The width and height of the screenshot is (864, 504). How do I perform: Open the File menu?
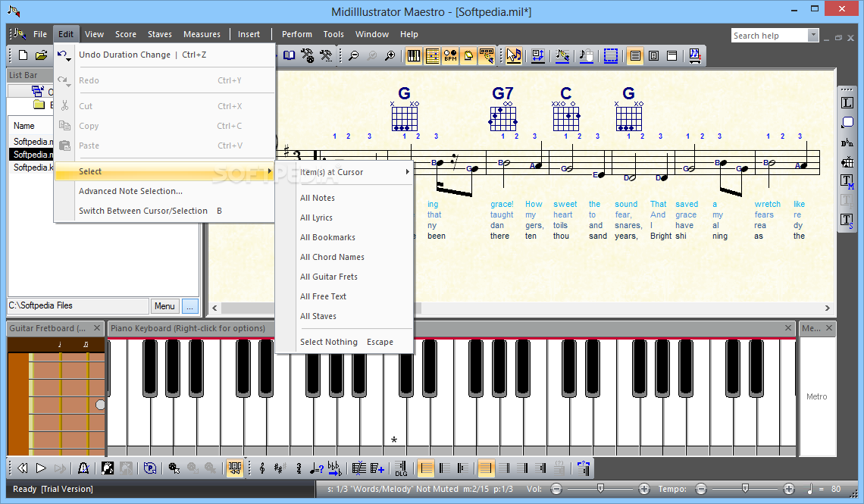tap(40, 34)
